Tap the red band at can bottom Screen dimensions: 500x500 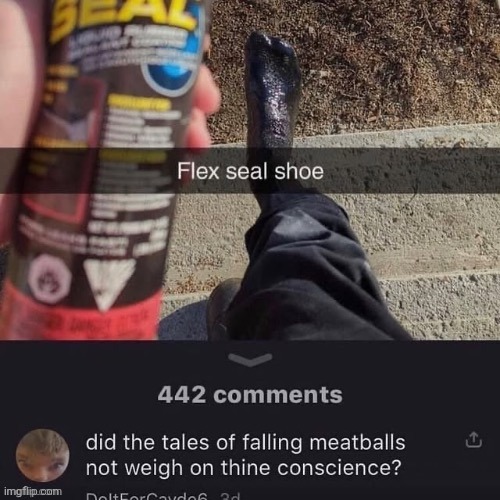pos(80,315)
